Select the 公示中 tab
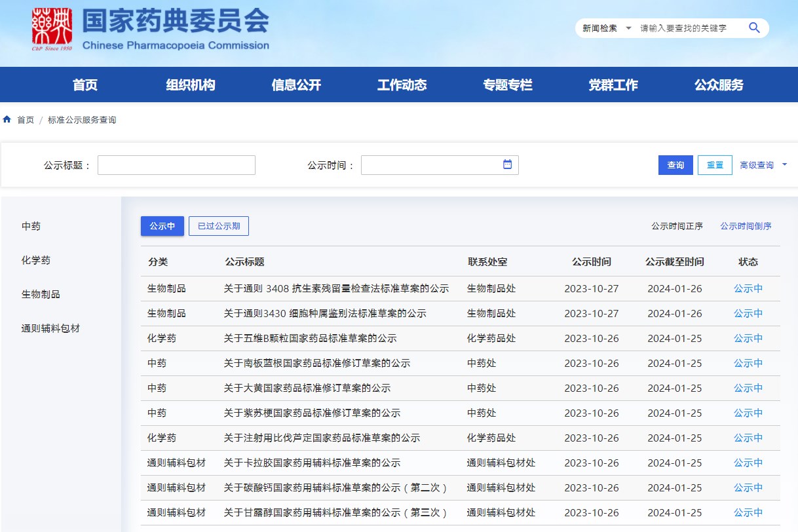The width and height of the screenshot is (798, 532). [x=162, y=226]
